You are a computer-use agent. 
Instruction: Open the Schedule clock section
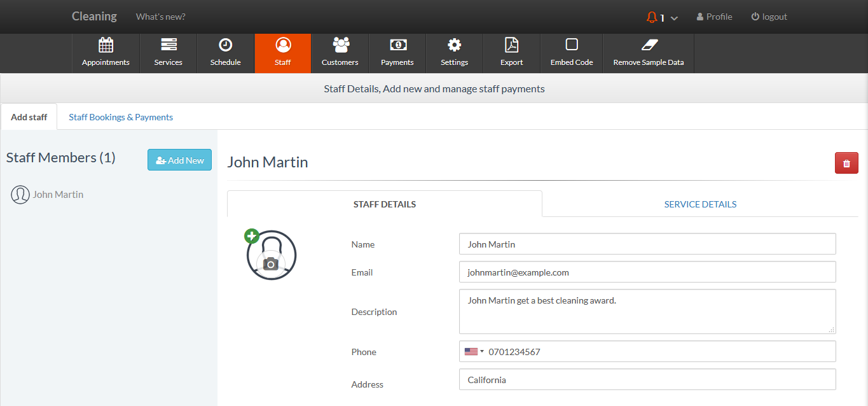point(226,53)
